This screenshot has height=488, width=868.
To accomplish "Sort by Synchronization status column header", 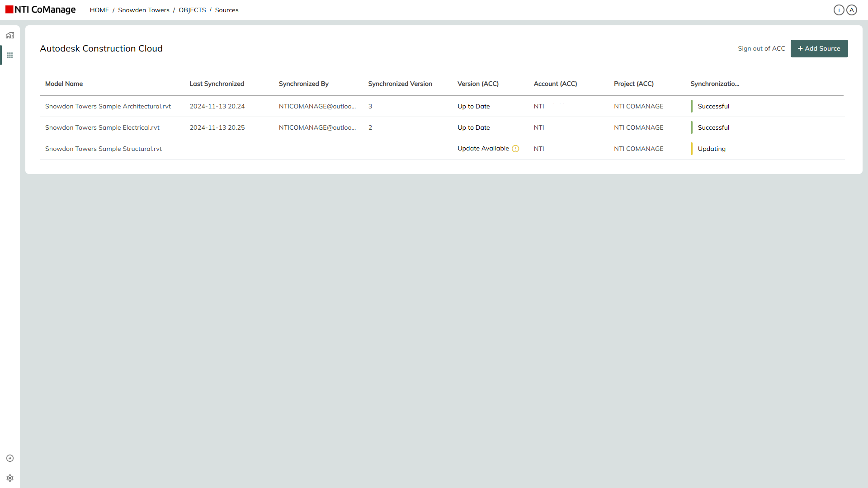I will point(715,84).
